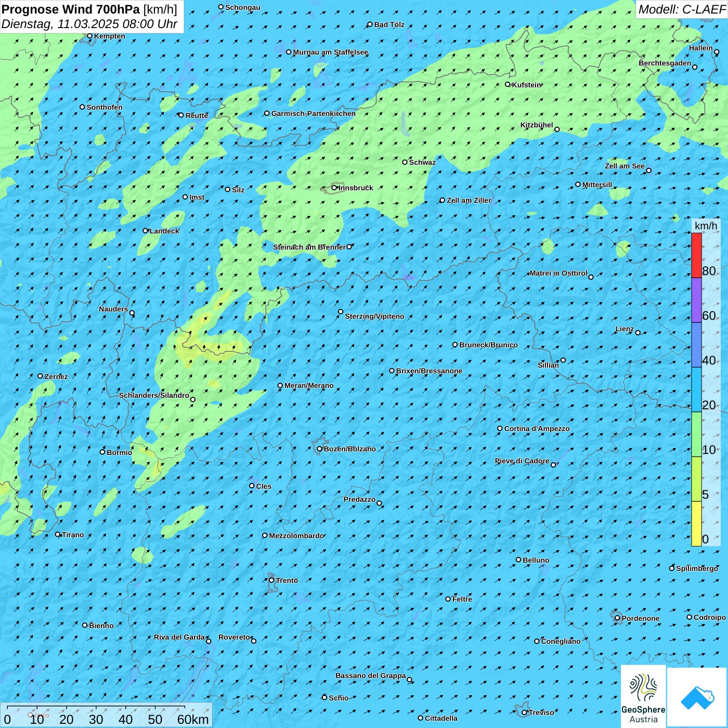Click the Zell am See marker
Screen dimensions: 728x728
click(648, 171)
